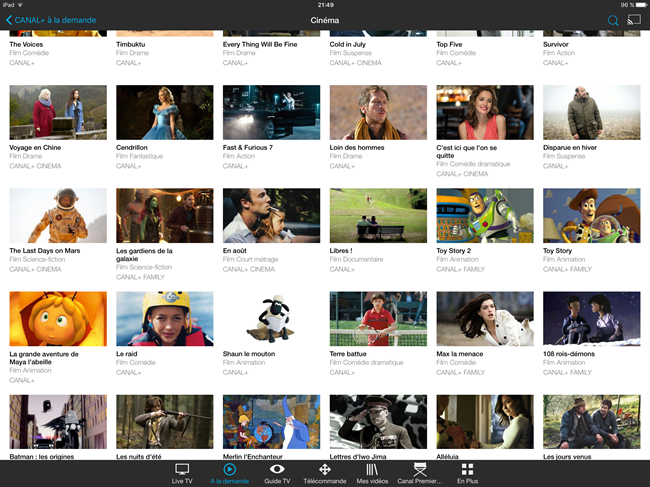Open Les gardiens de la galaxie thumbnail

[x=165, y=216]
